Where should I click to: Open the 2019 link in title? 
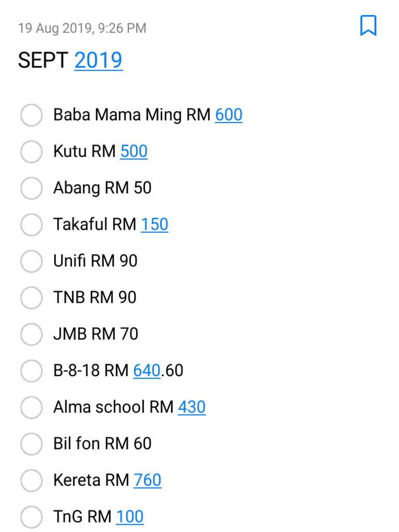(x=98, y=61)
